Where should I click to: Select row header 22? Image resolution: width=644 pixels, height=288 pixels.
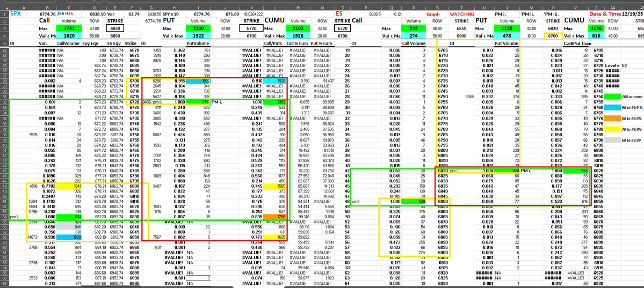(x=4, y=50)
